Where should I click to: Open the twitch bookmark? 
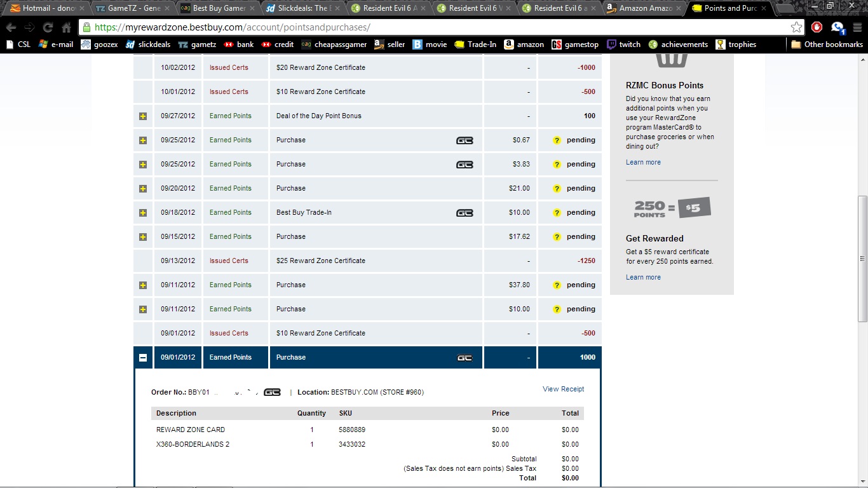pos(623,44)
